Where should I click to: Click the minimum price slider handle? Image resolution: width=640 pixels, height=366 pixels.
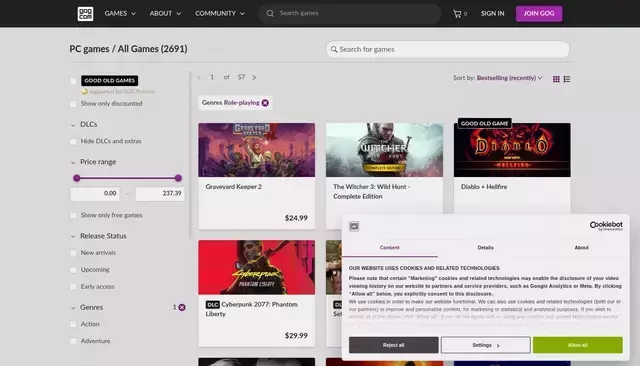[77, 178]
